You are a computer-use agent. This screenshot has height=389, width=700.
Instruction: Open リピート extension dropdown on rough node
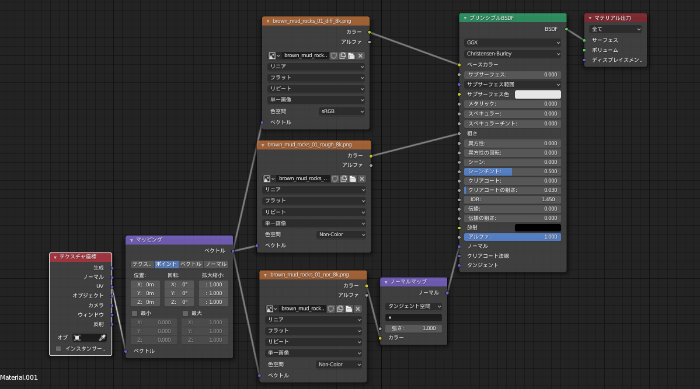click(314, 212)
